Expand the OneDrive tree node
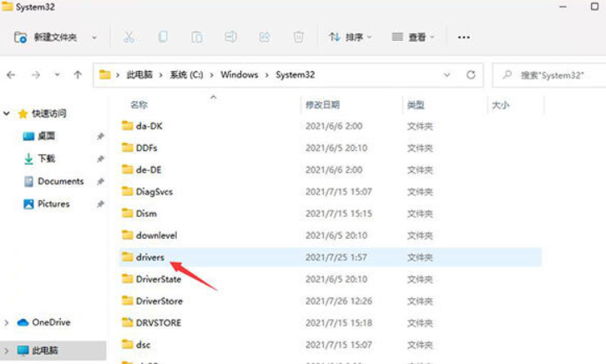606x364 pixels. coord(6,322)
